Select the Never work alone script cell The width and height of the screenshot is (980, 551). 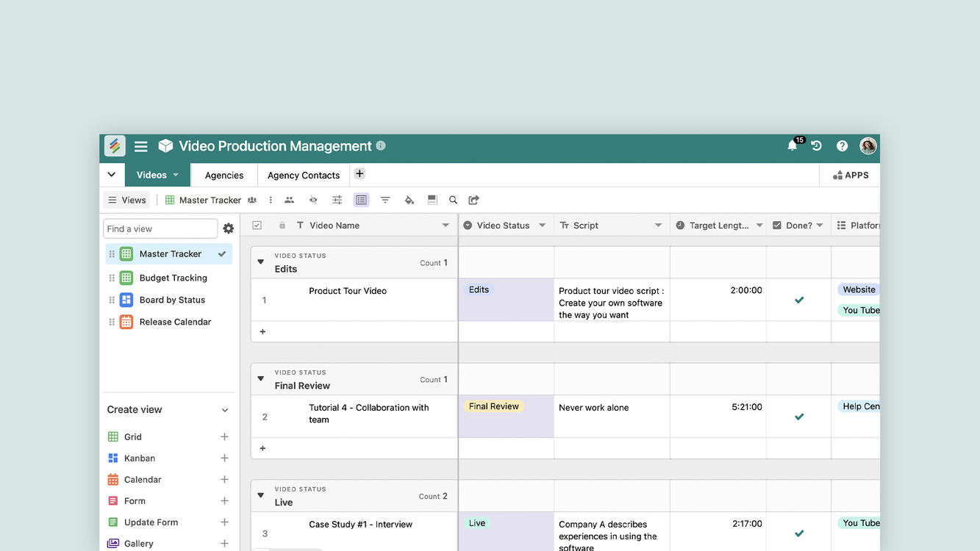(612, 417)
